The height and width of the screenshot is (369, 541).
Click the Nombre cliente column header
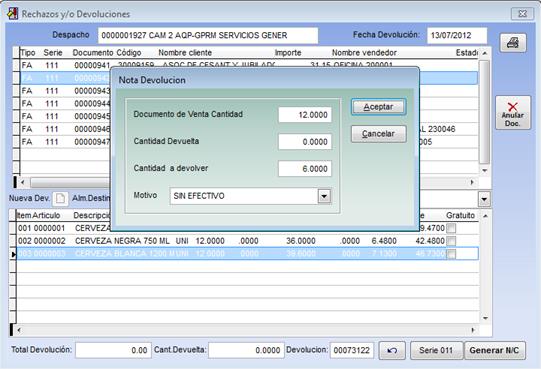[185, 53]
